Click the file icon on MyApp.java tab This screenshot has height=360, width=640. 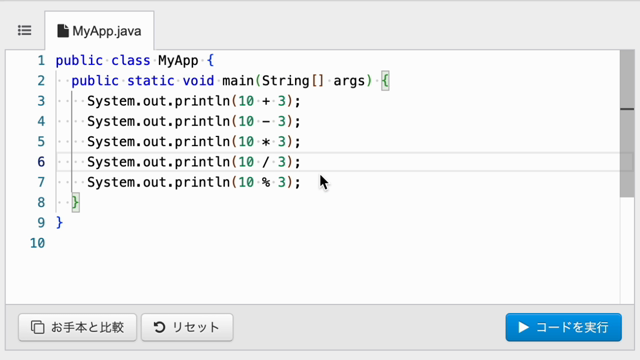[x=63, y=31]
